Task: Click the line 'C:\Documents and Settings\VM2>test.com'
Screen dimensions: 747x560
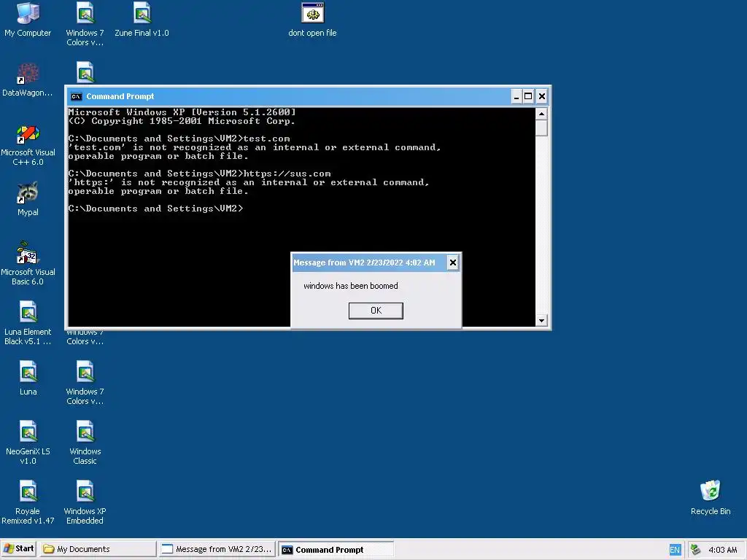Action: coord(179,139)
